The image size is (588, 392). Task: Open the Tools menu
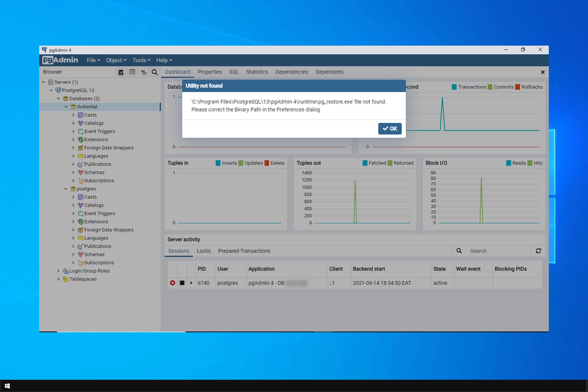coord(141,60)
